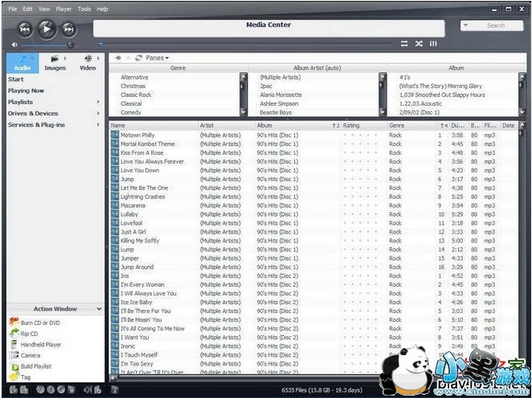Click the album icon beside Jump Around

pyautogui.click(x=115, y=267)
